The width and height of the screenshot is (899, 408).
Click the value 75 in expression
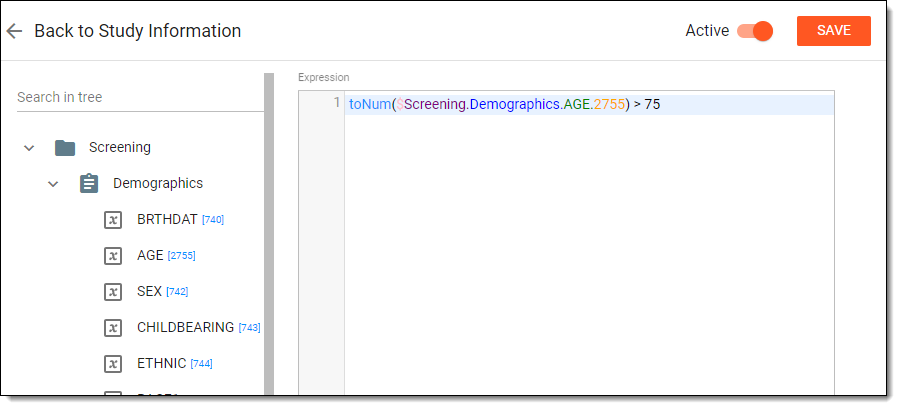click(652, 105)
